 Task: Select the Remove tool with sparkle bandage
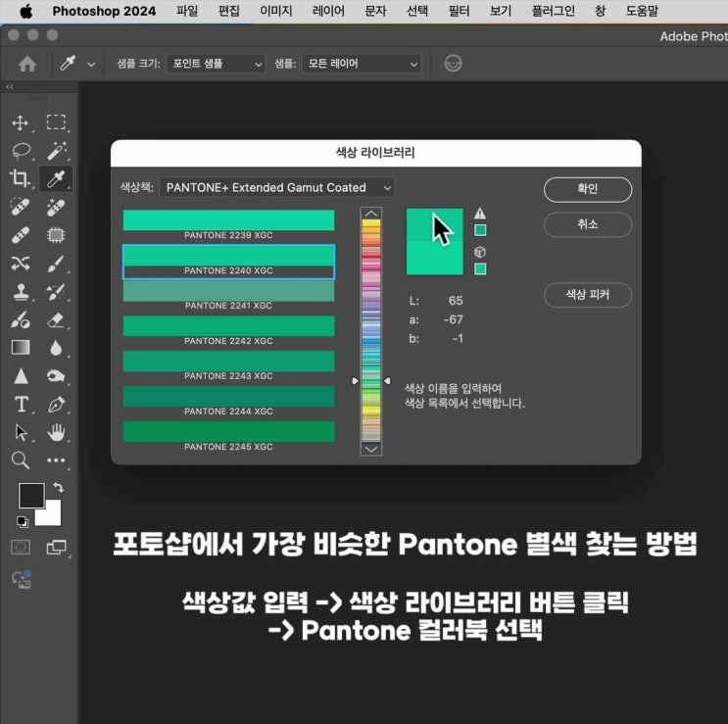click(56, 207)
